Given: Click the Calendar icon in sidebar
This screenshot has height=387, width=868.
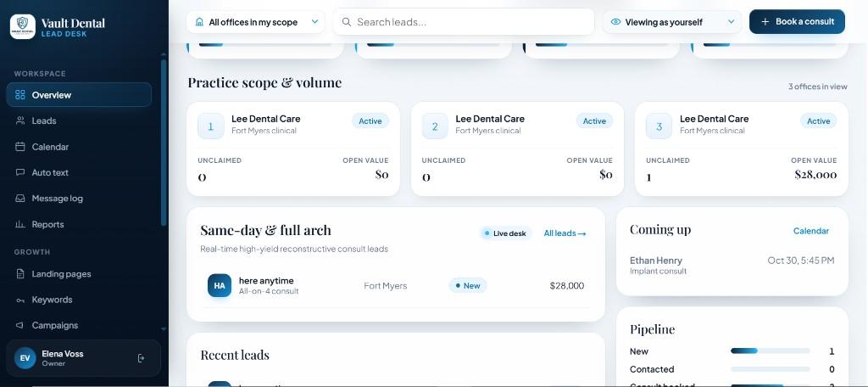Looking at the screenshot, I should (x=20, y=146).
